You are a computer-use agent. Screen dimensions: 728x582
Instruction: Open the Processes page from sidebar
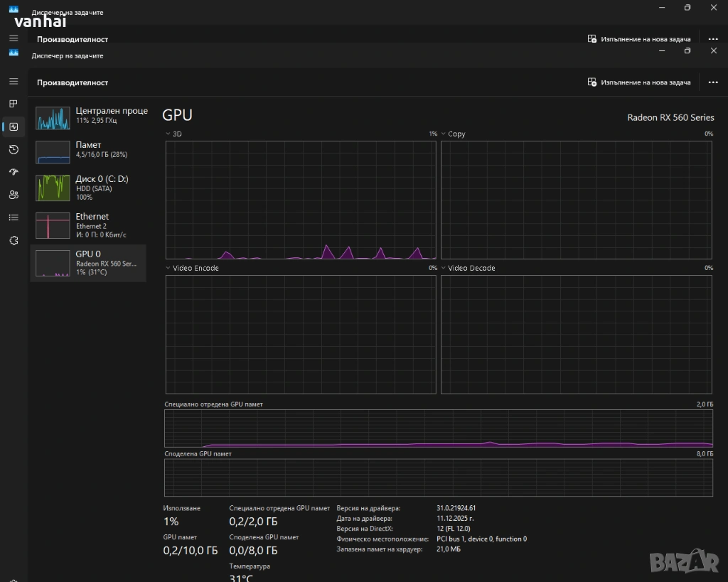[x=14, y=104]
